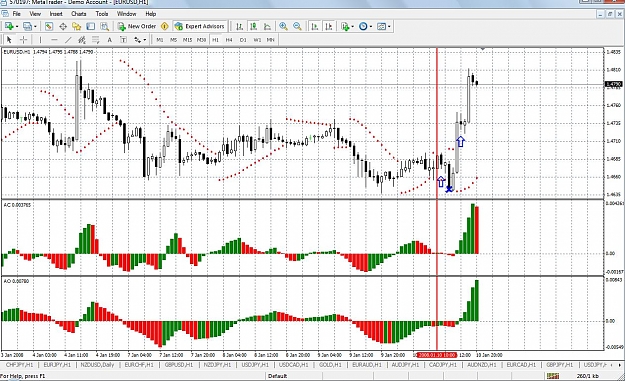Open the Market Watch window icon
Viewport: 625px width, 381px height.
(49, 26)
